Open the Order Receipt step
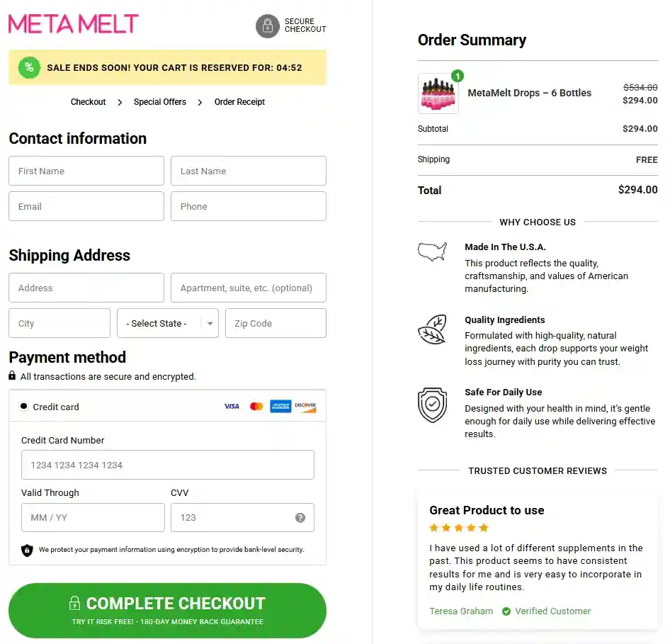This screenshot has height=644, width=670. 239,101
